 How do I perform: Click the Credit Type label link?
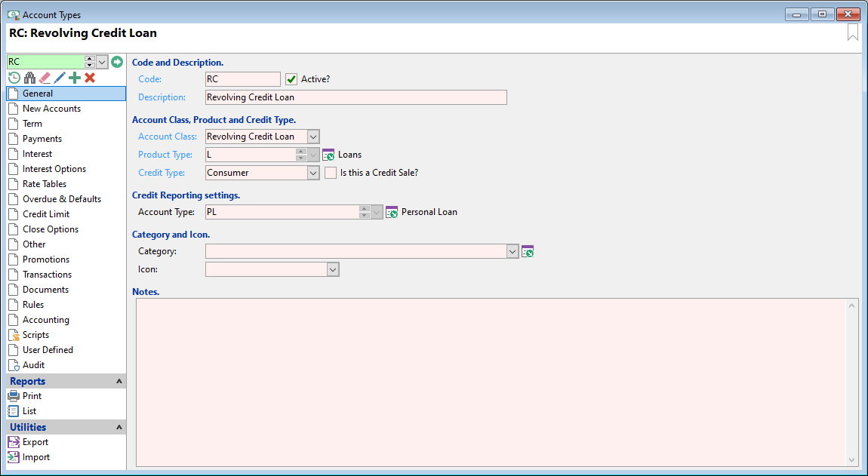point(162,173)
